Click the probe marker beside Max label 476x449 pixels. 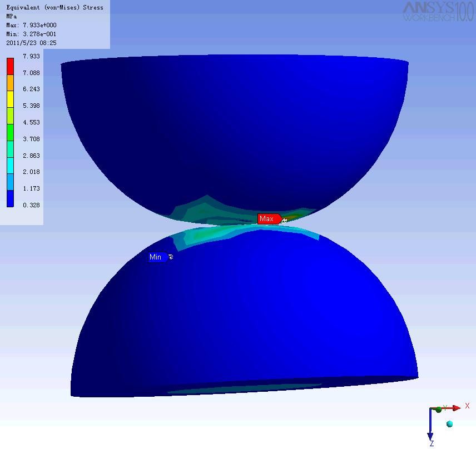click(x=284, y=221)
